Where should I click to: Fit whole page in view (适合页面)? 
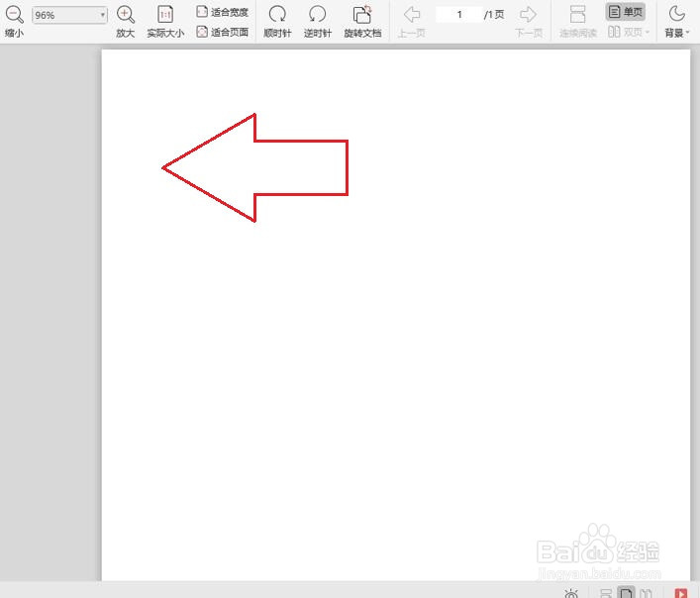[223, 32]
